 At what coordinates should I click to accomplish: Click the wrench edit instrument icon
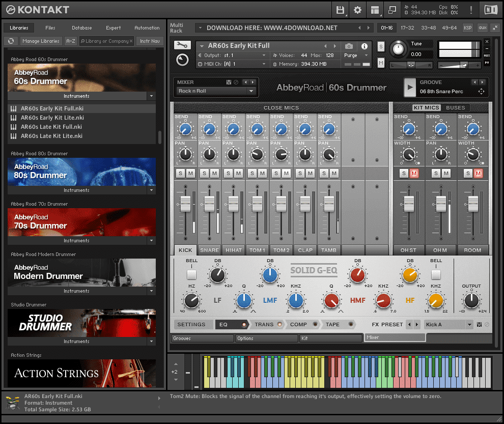click(182, 45)
